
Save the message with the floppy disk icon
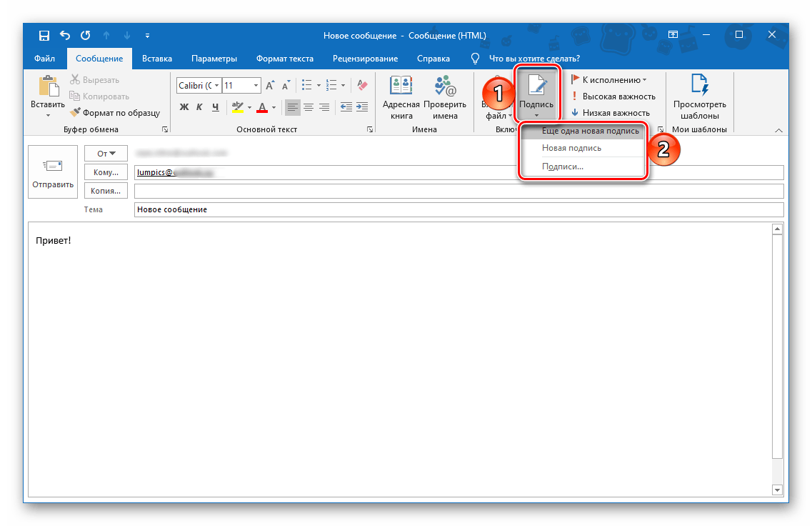pyautogui.click(x=44, y=35)
